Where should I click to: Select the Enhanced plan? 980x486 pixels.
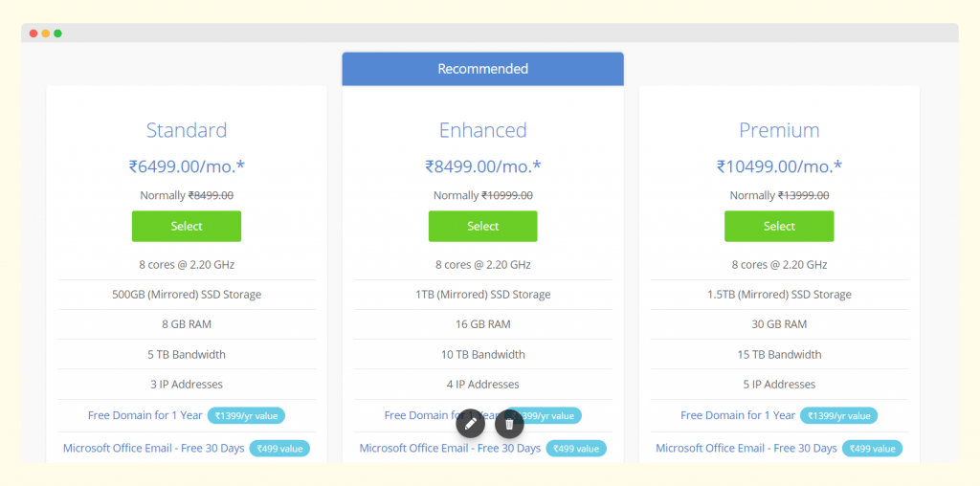point(482,227)
